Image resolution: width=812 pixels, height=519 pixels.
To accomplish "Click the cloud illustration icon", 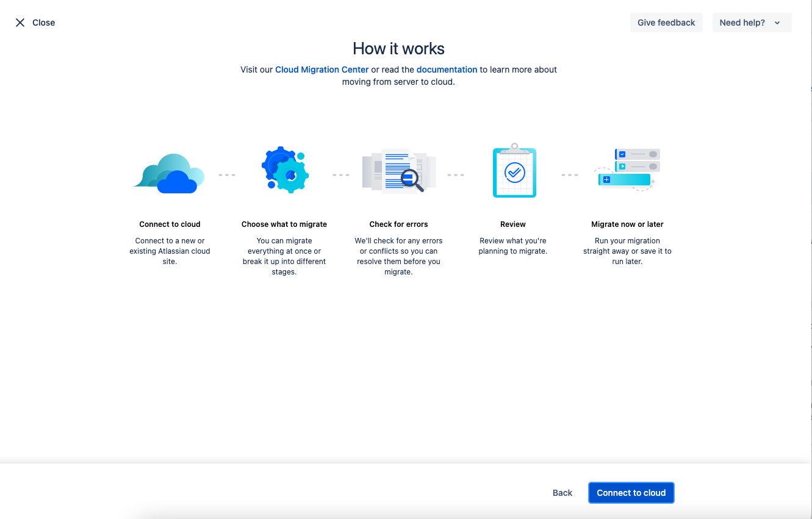I will [x=169, y=174].
